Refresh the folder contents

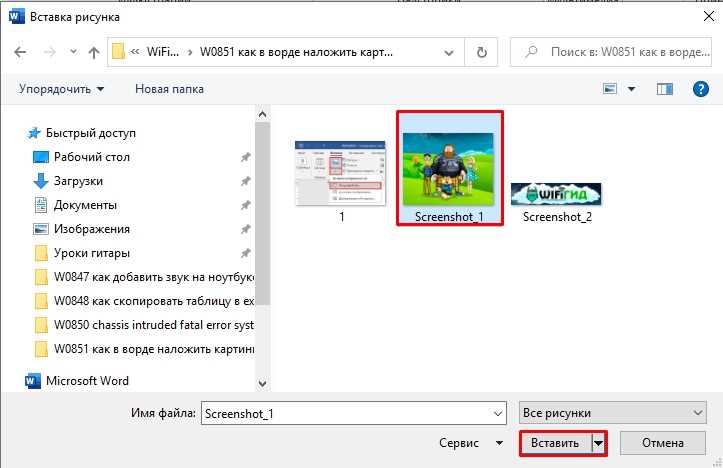pos(481,52)
